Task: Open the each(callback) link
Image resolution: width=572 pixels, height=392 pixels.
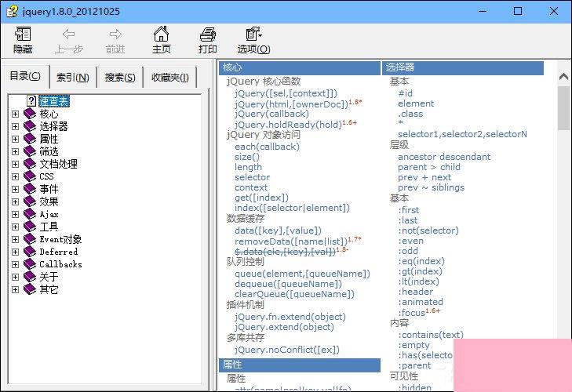Action: (x=267, y=147)
